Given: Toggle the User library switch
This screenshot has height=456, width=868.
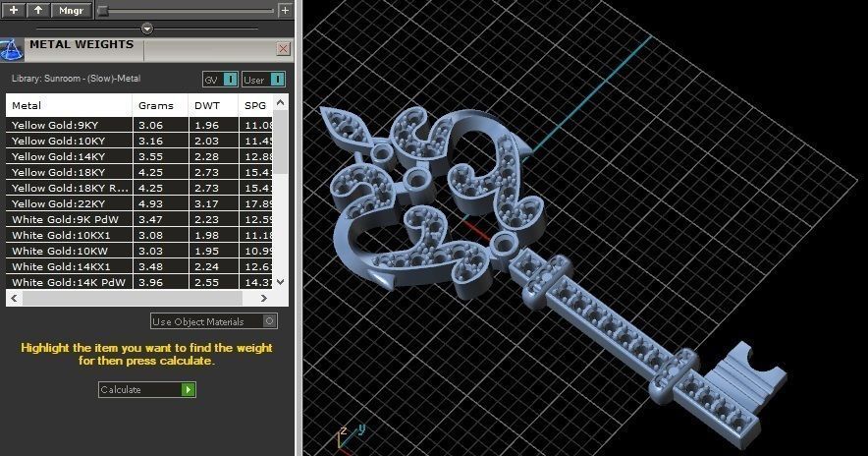Looking at the screenshot, I should [263, 80].
